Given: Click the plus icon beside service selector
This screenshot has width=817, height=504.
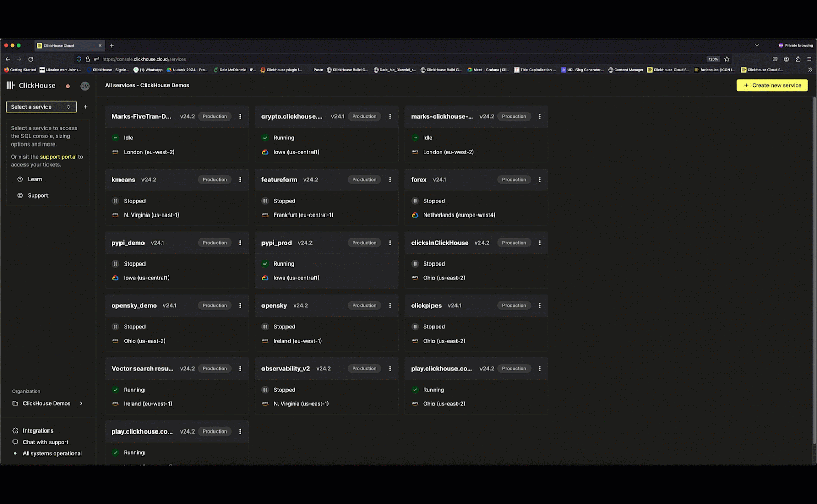Looking at the screenshot, I should tap(86, 107).
